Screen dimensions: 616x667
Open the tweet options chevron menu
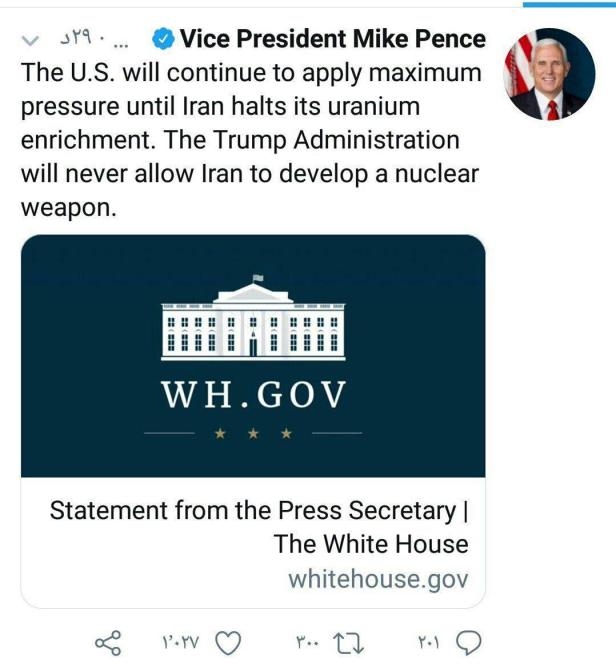click(x=29, y=41)
